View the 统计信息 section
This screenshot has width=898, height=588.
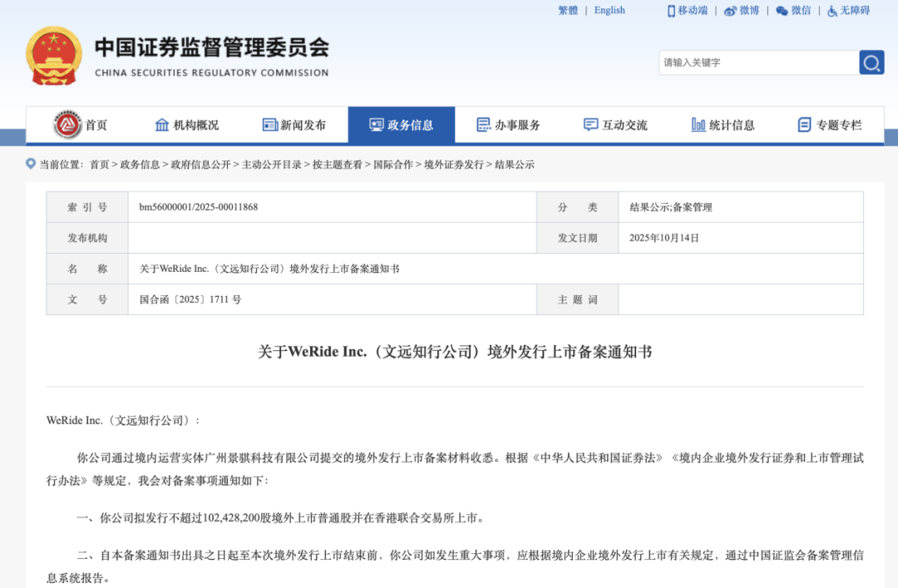[x=723, y=125]
